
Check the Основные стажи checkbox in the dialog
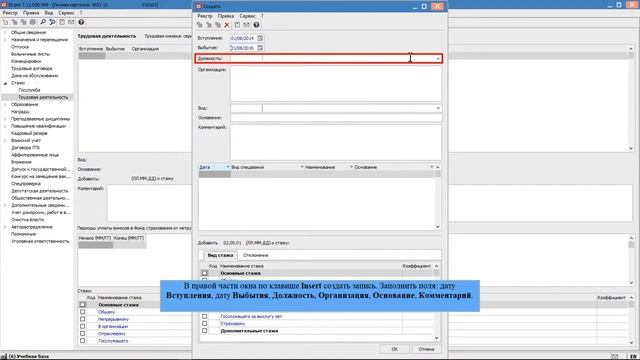(x=204, y=273)
